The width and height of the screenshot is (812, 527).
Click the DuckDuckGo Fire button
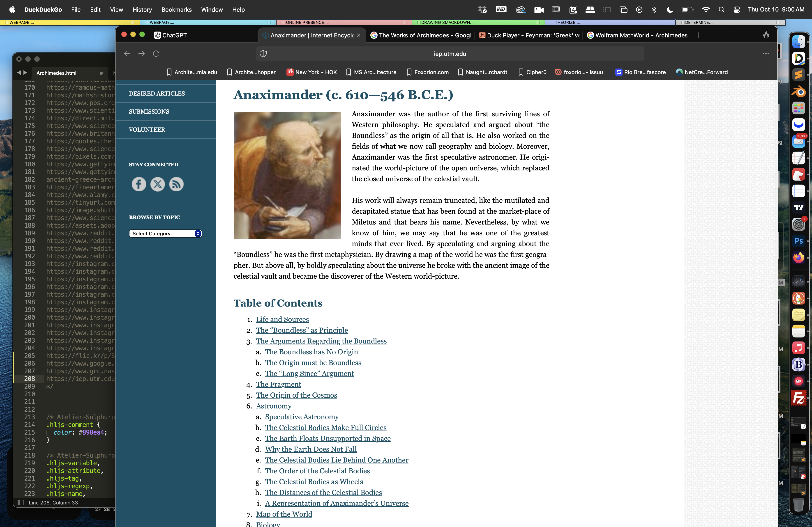pos(766,35)
